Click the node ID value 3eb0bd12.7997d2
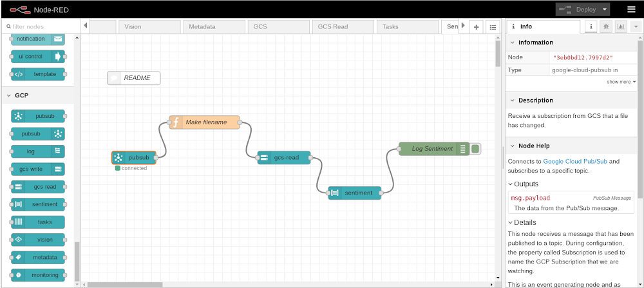The image size is (644, 288). point(583,57)
